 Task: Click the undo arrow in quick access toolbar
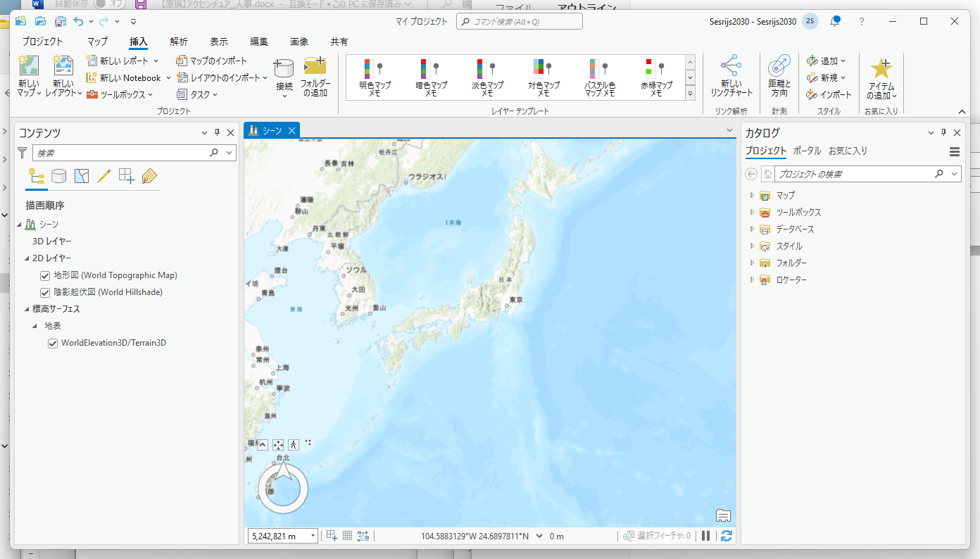(x=78, y=21)
